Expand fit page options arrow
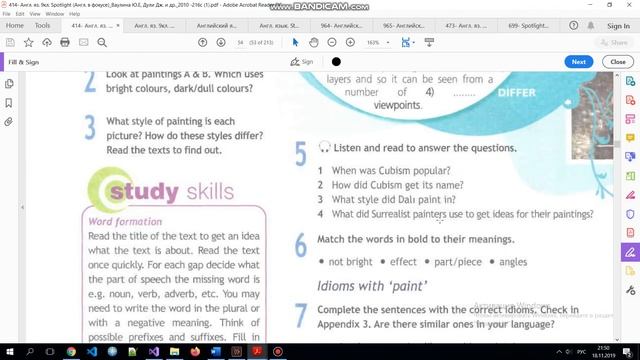The height and width of the screenshot is (360, 640). 413,42
